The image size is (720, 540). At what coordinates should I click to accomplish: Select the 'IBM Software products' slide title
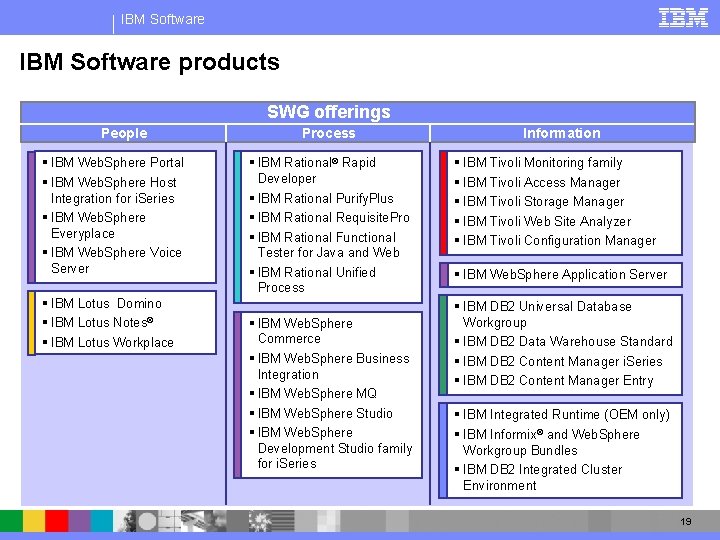149,62
